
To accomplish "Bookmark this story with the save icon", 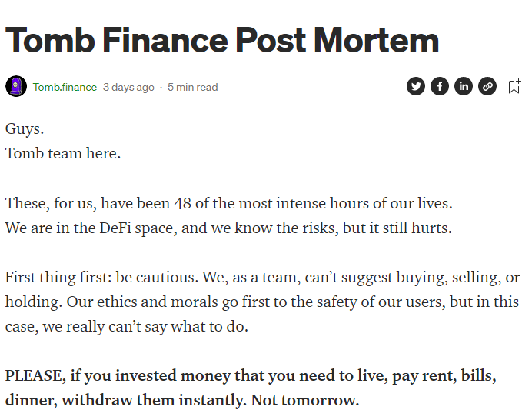I will (x=514, y=86).
